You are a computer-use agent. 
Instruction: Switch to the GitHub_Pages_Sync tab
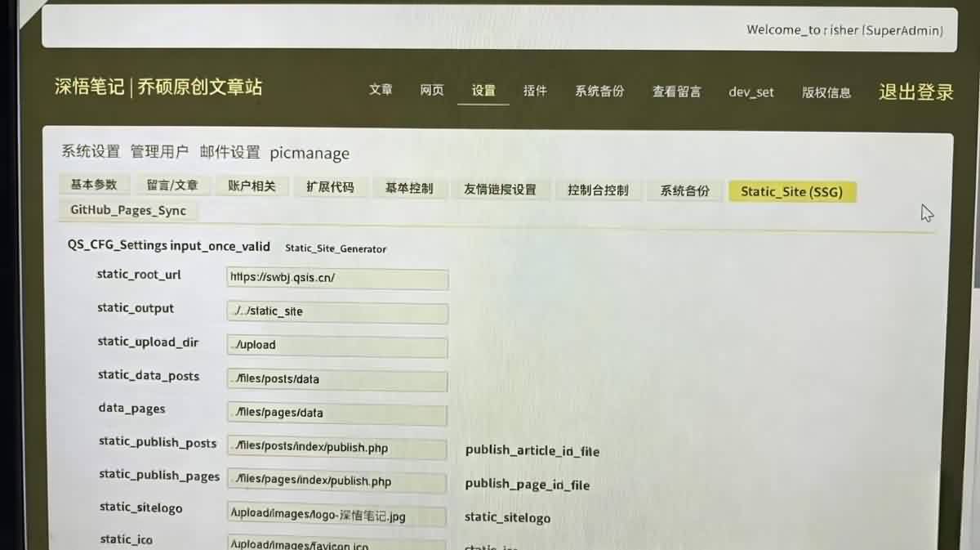click(x=128, y=211)
